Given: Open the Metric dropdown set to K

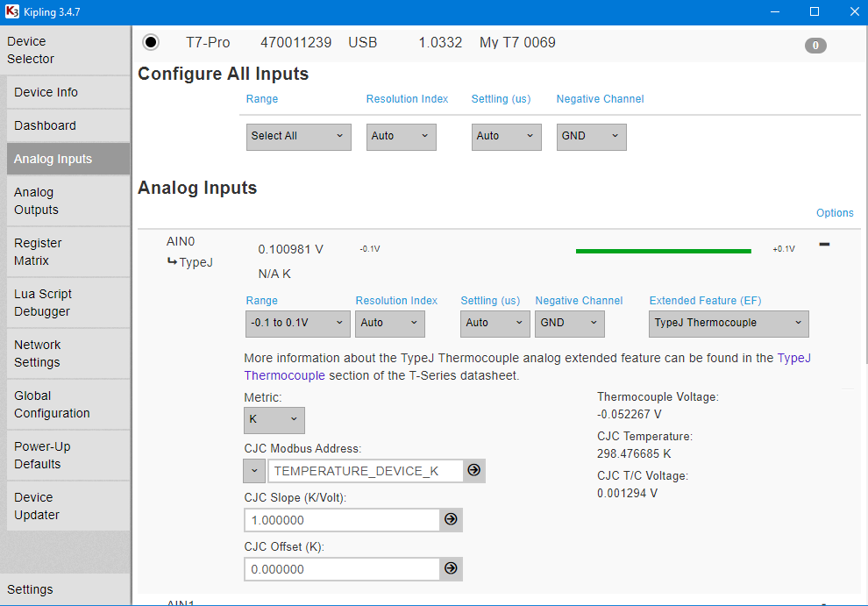Looking at the screenshot, I should coord(274,420).
